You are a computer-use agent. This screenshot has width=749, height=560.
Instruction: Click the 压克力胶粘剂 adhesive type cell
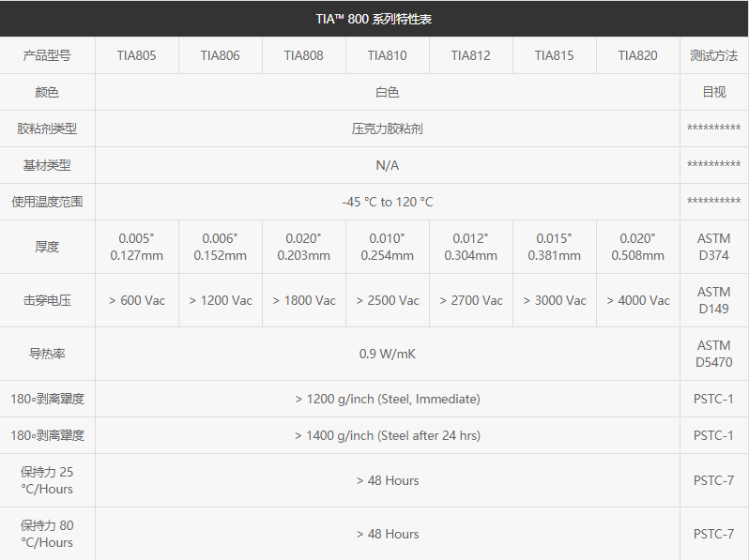pyautogui.click(x=387, y=129)
